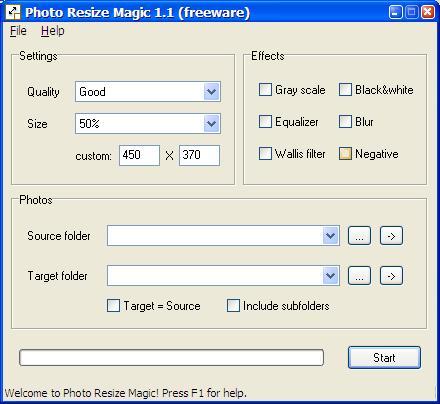Expand the Quality dropdown arrow

[x=211, y=92]
